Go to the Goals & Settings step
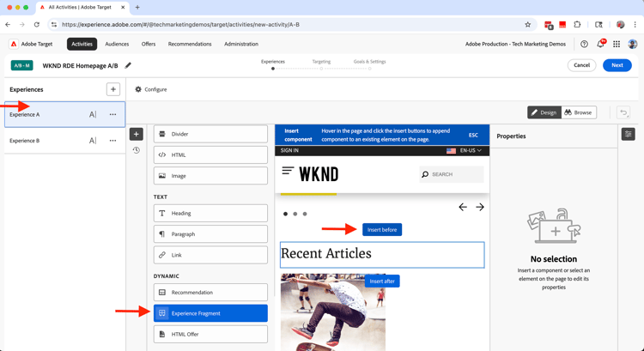This screenshot has height=351, width=644. click(x=369, y=64)
